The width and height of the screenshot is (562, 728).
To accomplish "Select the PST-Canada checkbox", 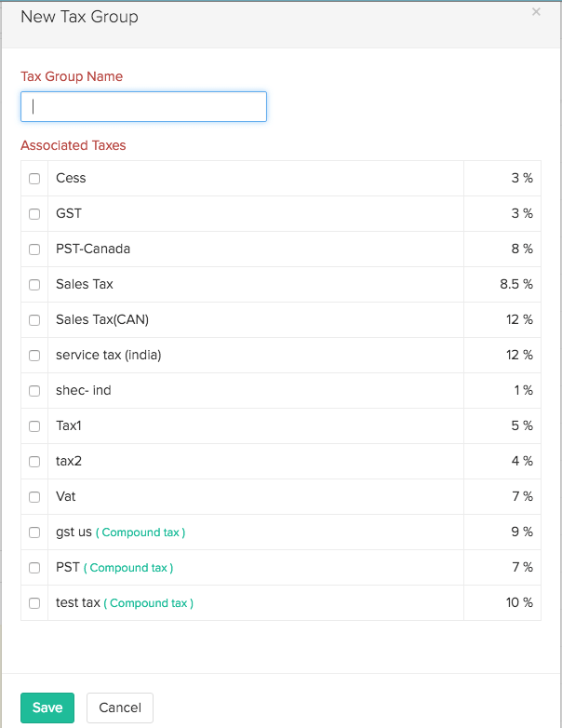I will 34,249.
